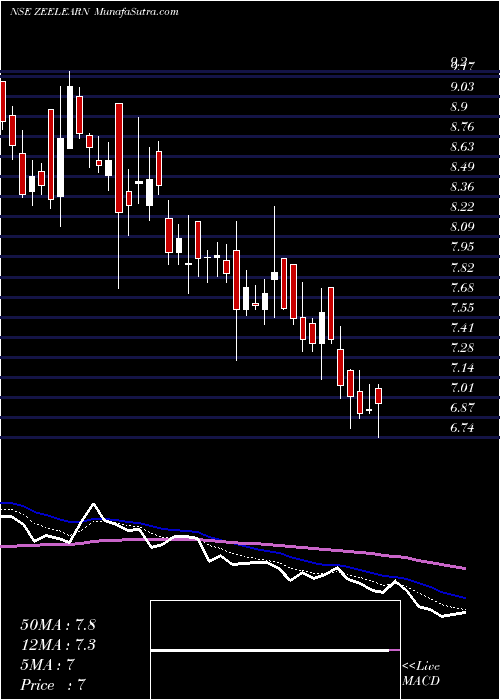This screenshot has height=700, width=500.
Task: Select the 6.87 price axis label
Action: pyautogui.click(x=462, y=408)
